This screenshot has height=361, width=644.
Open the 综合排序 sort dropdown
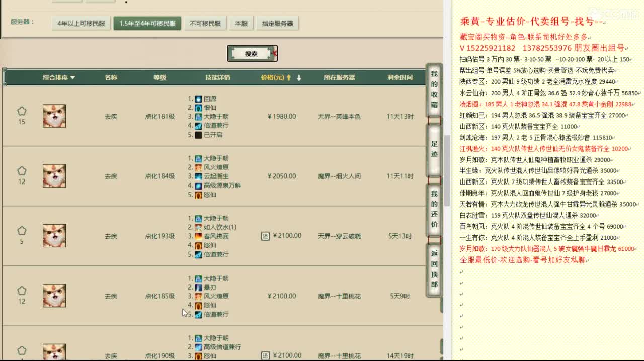pos(59,77)
